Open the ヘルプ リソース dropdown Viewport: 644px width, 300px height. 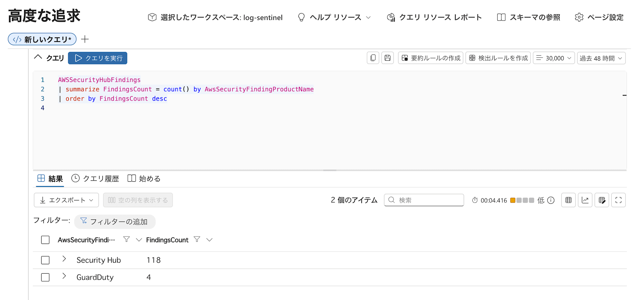pyautogui.click(x=334, y=17)
